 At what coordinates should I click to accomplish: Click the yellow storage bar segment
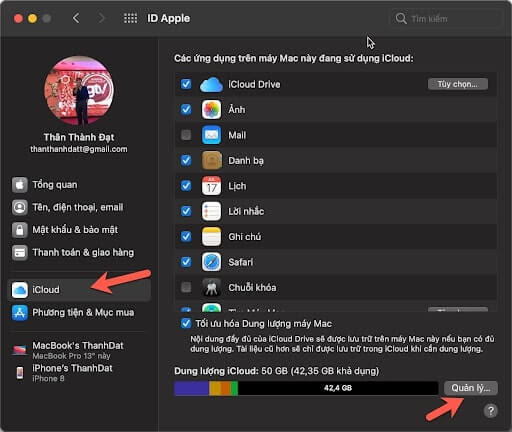(215, 388)
